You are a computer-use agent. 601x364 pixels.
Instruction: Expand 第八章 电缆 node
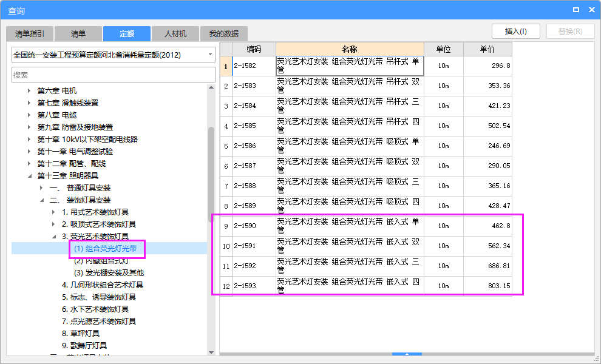(x=29, y=115)
